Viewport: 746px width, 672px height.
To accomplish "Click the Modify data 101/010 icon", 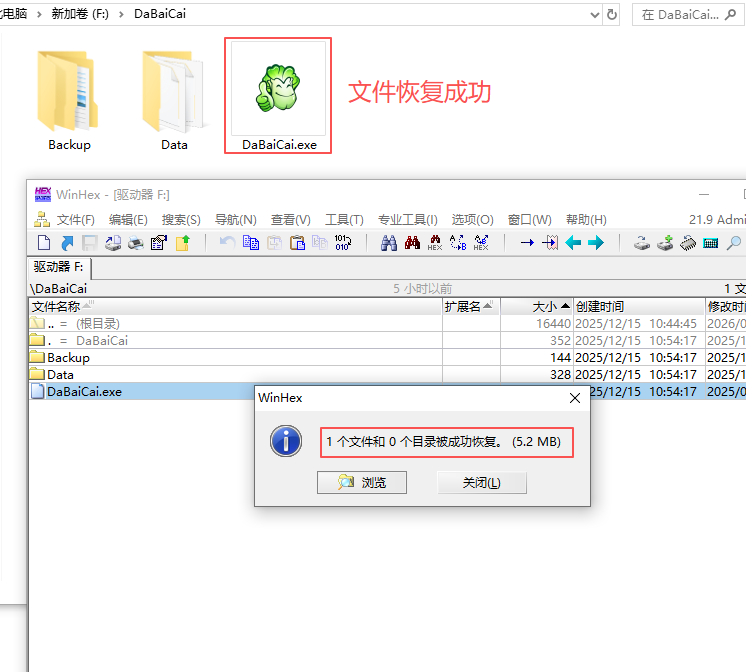I will pyautogui.click(x=343, y=243).
